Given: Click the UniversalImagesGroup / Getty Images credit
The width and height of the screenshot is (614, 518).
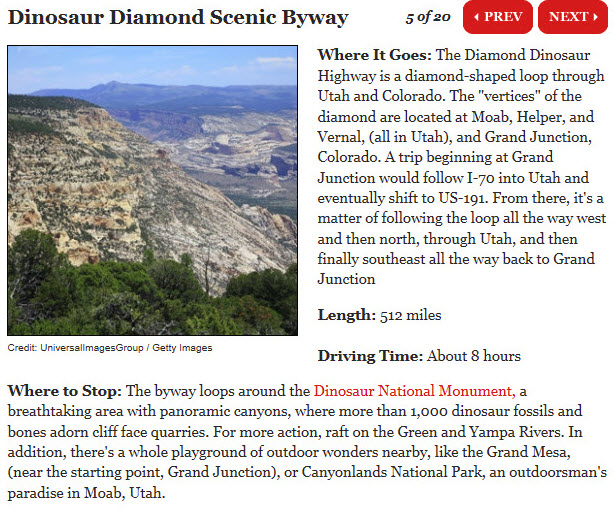Looking at the screenshot, I should tap(110, 348).
